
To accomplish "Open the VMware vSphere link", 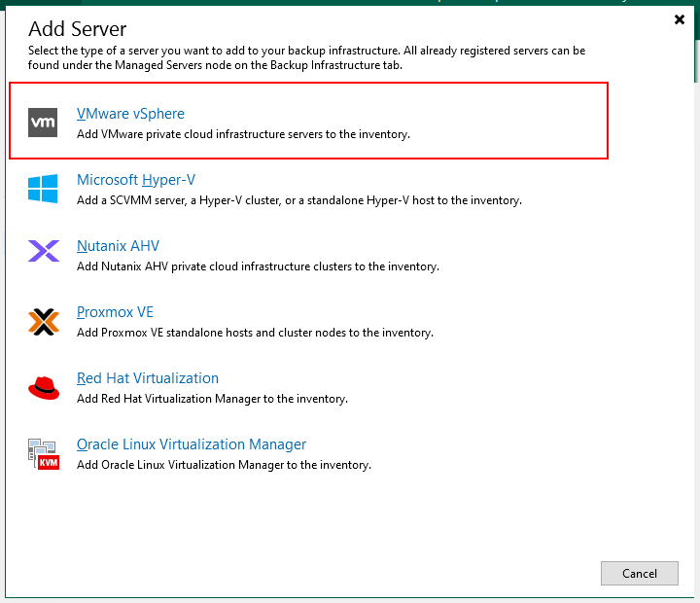I will pos(130,114).
